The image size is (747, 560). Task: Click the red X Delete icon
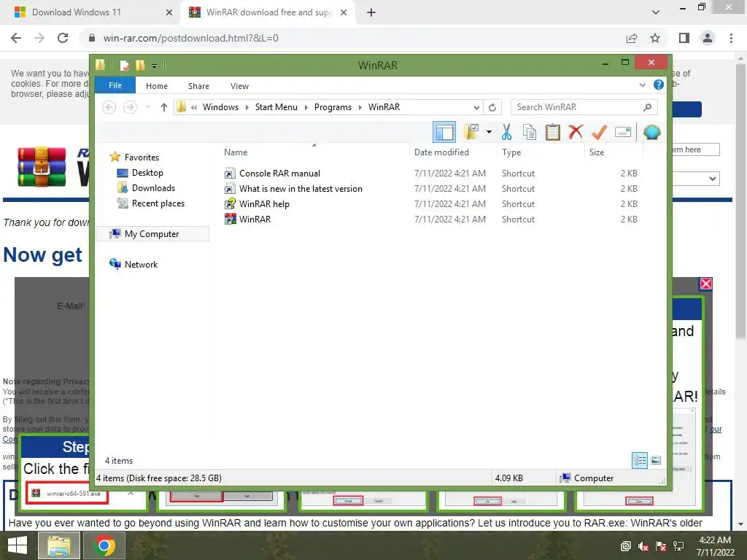coord(576,132)
